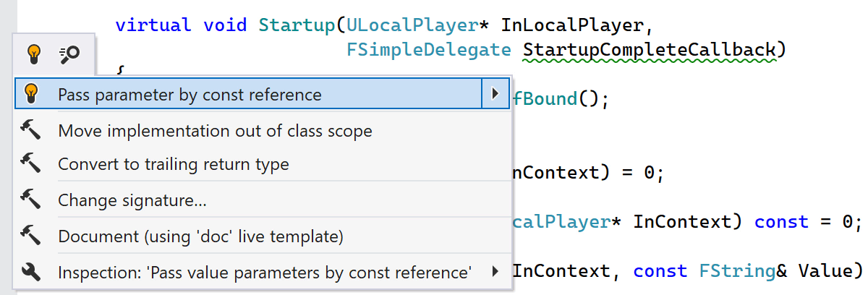This screenshot has height=295, width=868.
Task: Choose Move implementation out of class scope
Action: (215, 131)
